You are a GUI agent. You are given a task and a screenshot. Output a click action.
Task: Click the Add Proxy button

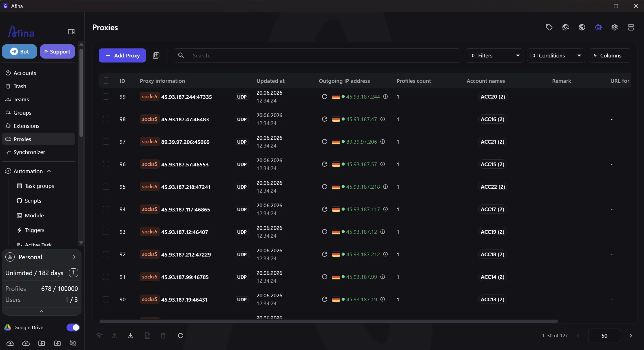click(122, 55)
